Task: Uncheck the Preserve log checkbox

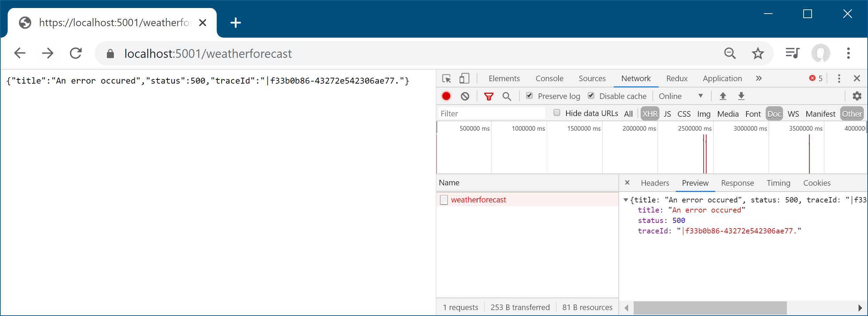Action: [529, 95]
